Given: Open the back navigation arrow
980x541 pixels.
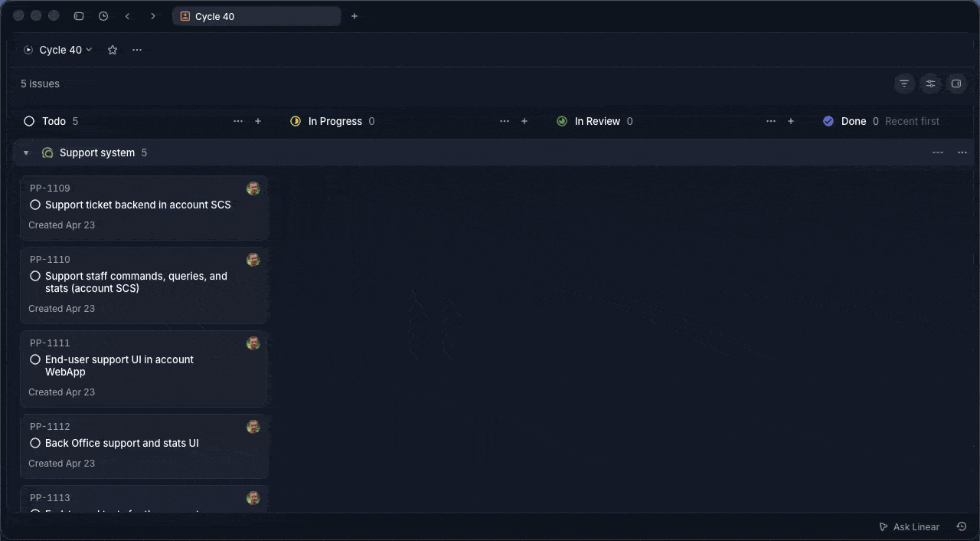Looking at the screenshot, I should [x=127, y=15].
